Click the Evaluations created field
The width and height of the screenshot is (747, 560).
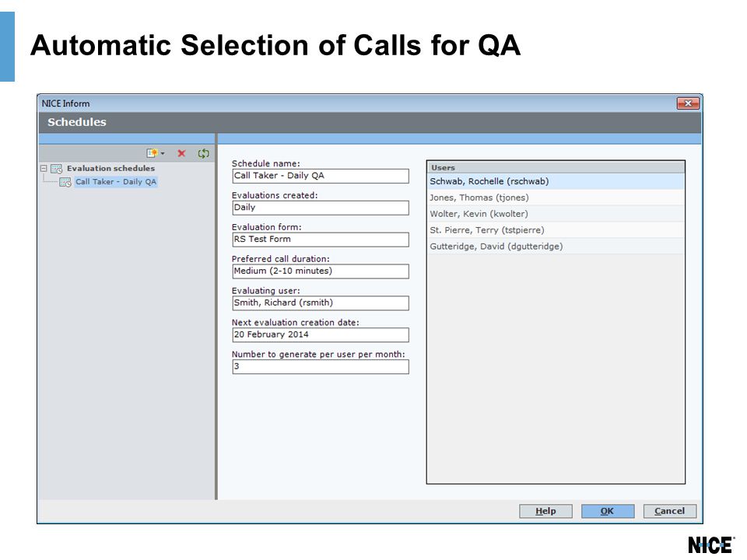coord(321,208)
